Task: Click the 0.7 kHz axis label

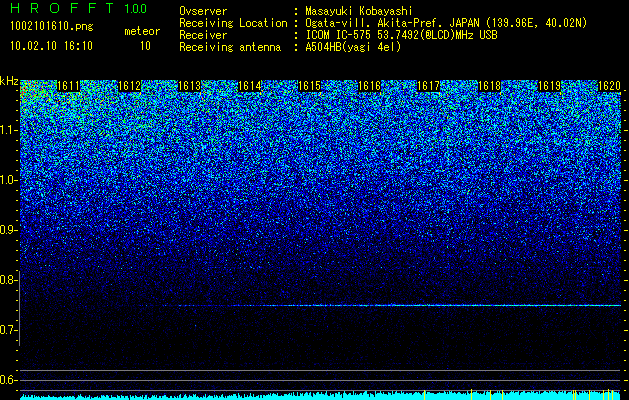Action: click(7, 330)
